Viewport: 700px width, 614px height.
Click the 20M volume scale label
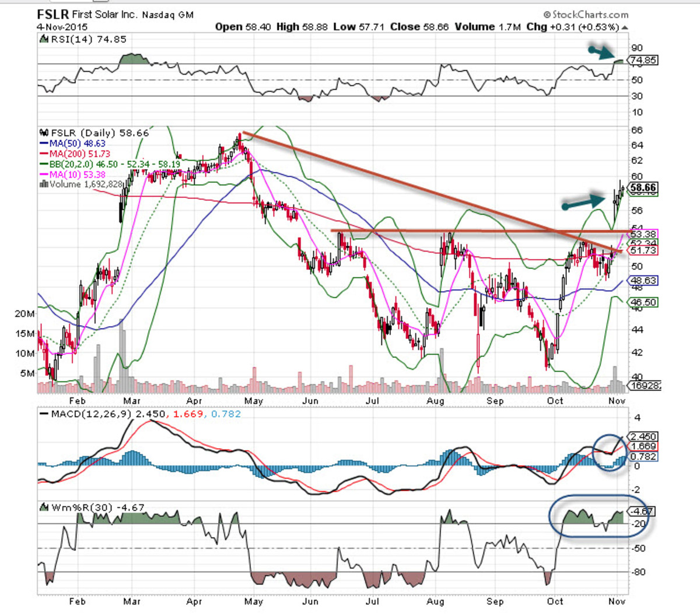[x=24, y=314]
